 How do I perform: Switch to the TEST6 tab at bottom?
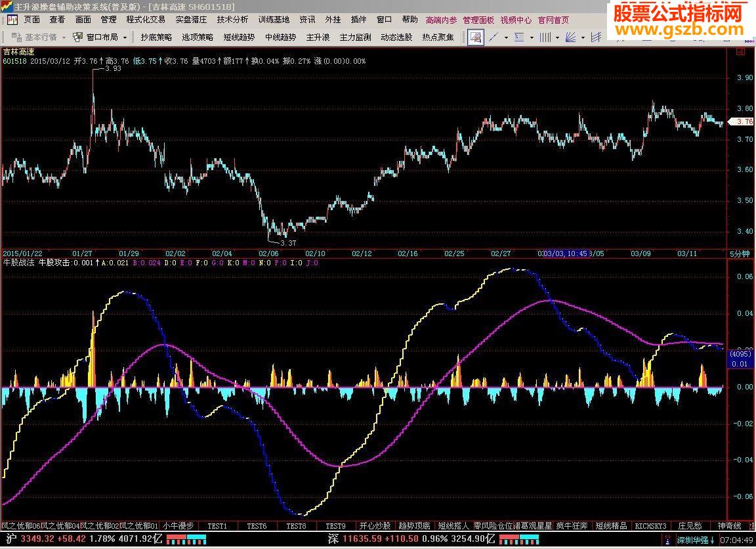click(x=257, y=526)
